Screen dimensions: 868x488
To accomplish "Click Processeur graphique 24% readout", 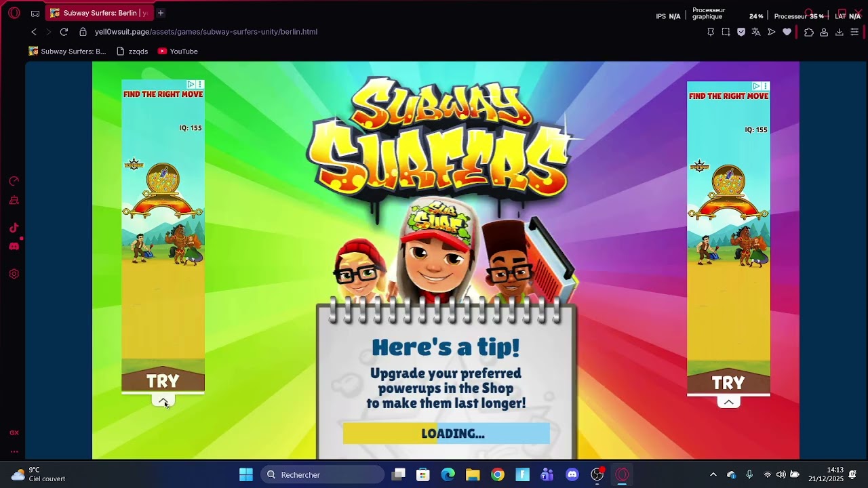I will [x=727, y=14].
